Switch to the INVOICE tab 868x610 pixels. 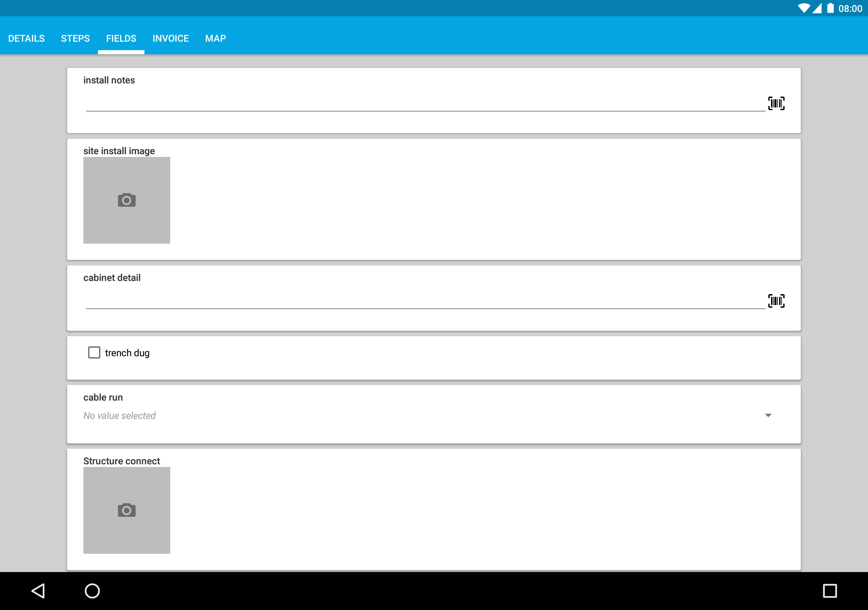point(171,38)
